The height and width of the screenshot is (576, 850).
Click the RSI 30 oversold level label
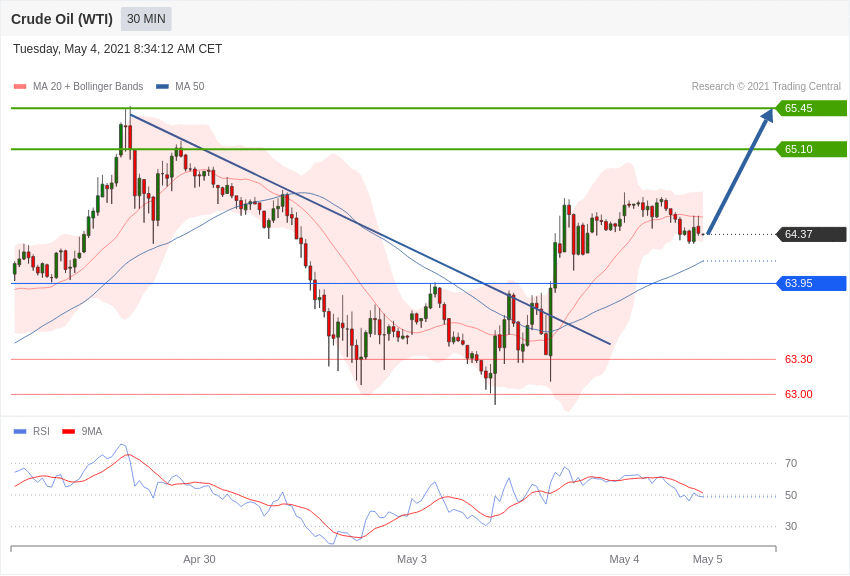[791, 526]
